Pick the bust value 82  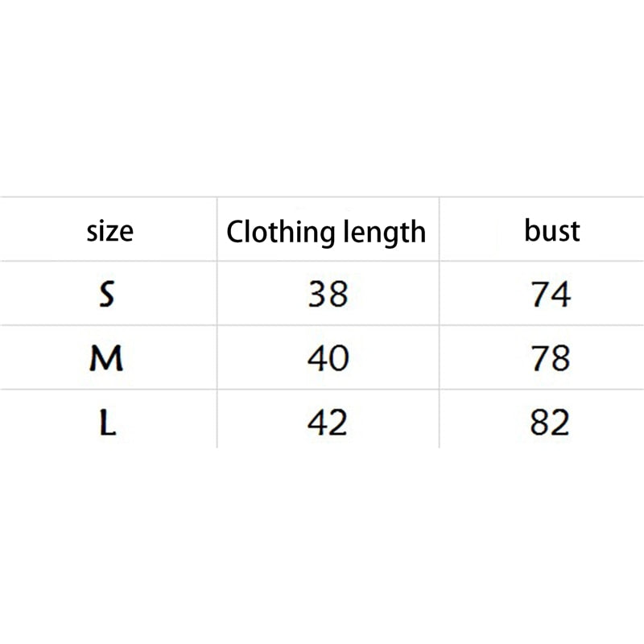pos(551,422)
